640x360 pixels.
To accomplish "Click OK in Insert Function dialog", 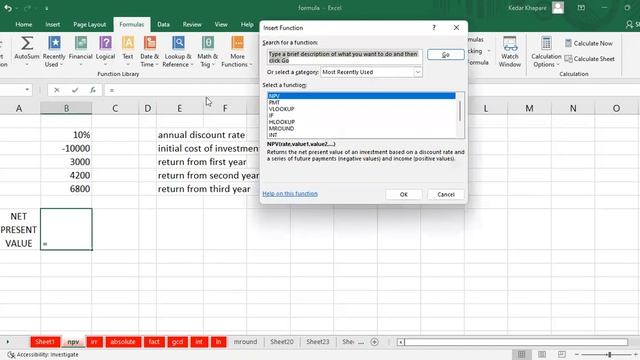I will [x=404, y=195].
